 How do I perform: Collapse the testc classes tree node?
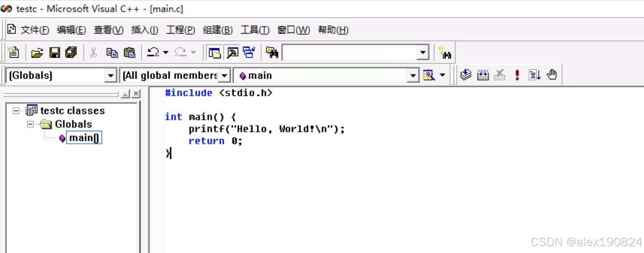pos(16,111)
